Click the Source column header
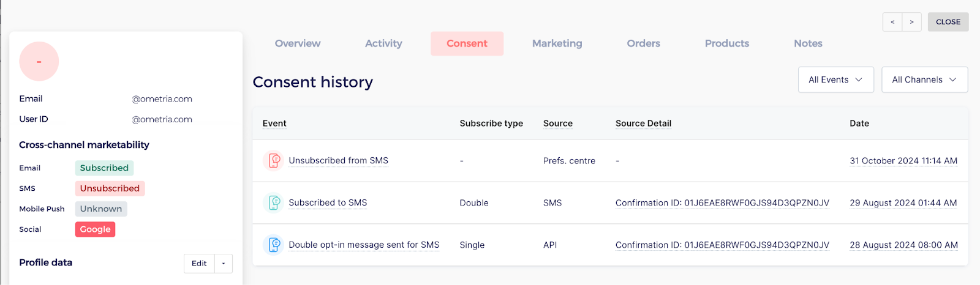980x285 pixels. coord(557,124)
